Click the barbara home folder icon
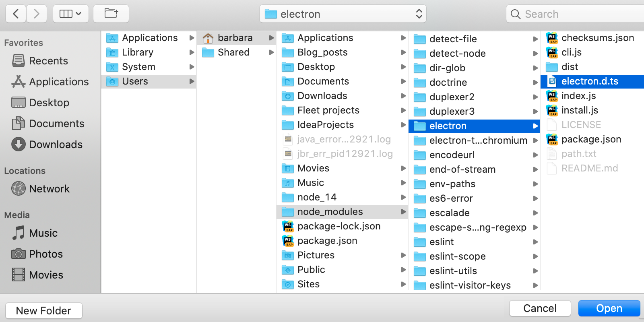644x322 pixels. (208, 38)
